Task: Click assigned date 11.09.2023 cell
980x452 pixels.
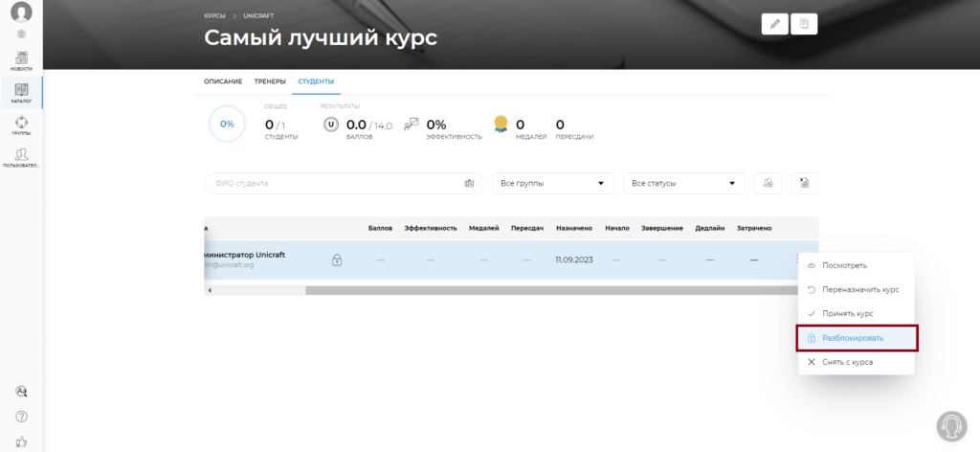Action: pos(574,260)
